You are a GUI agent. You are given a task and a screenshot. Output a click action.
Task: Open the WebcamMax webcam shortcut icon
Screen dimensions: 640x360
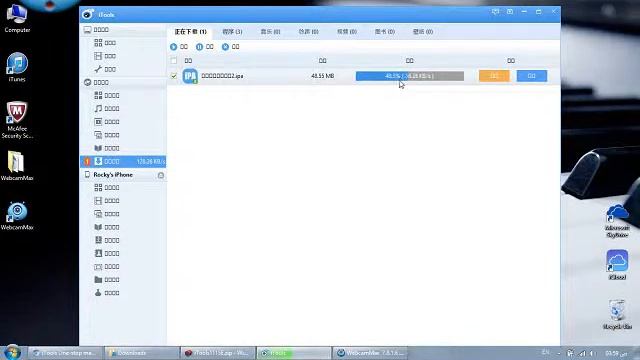[x=17, y=216]
